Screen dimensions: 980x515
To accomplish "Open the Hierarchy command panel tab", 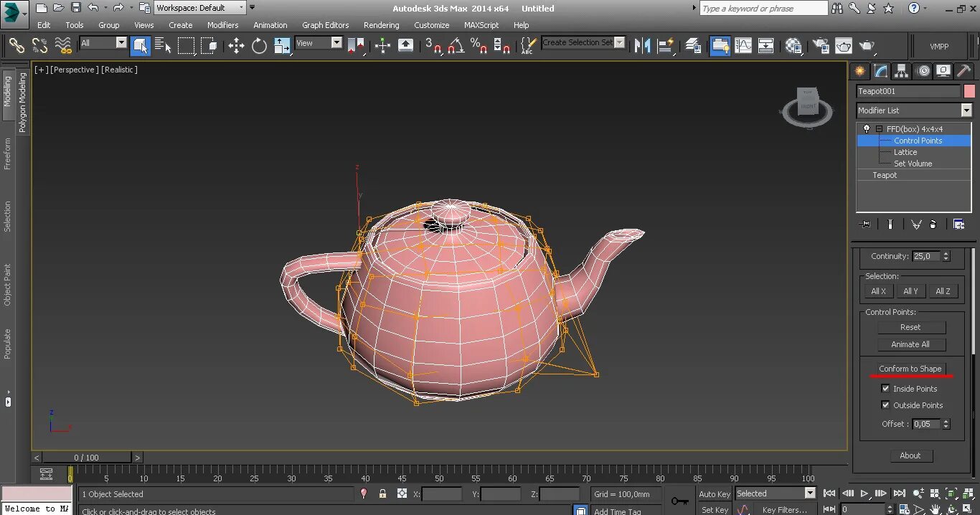I will (x=901, y=71).
